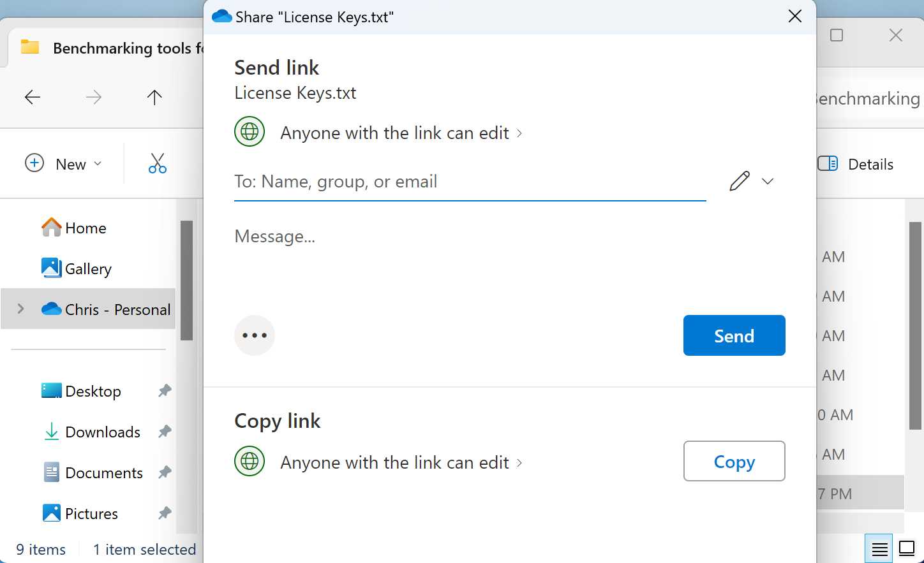This screenshot has width=924, height=563.
Task: Switch to compact list view icon
Action: [879, 548]
